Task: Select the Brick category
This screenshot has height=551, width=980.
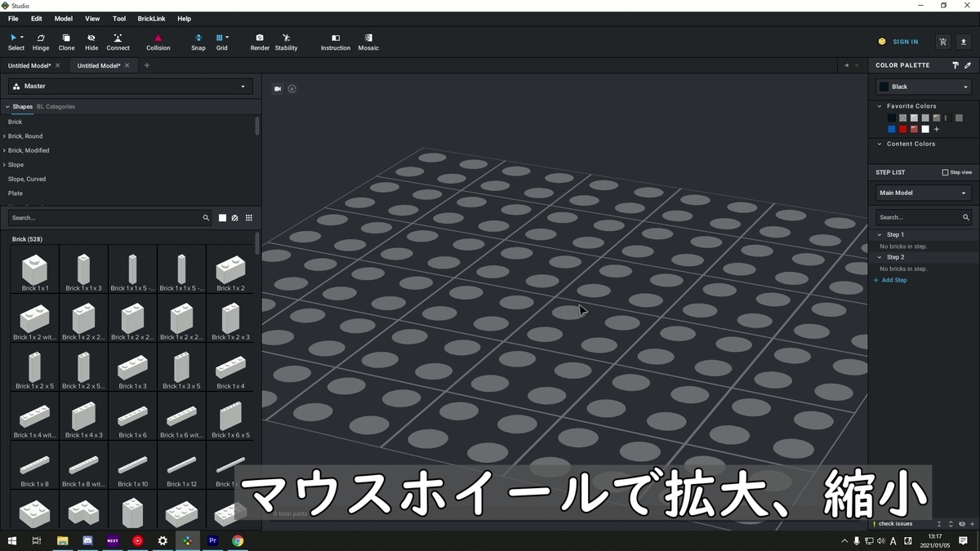Action: 16,122
